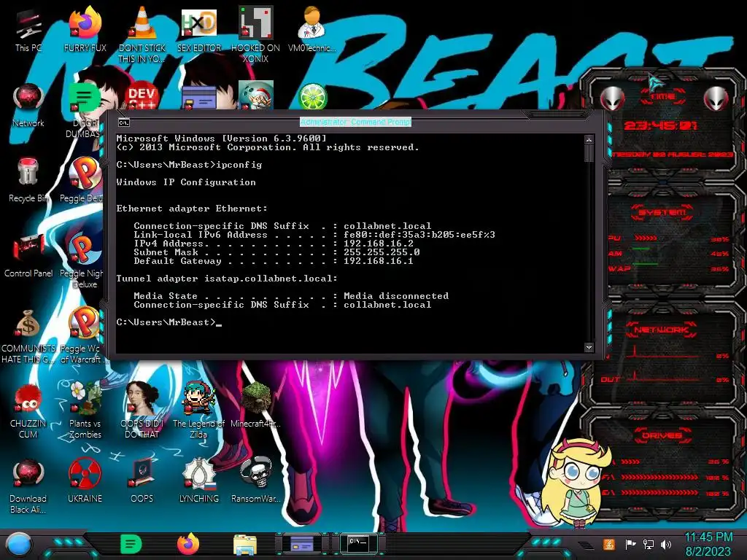Screen dimensions: 747x560
Task: Click the Java update tray icon
Action: [x=609, y=544]
